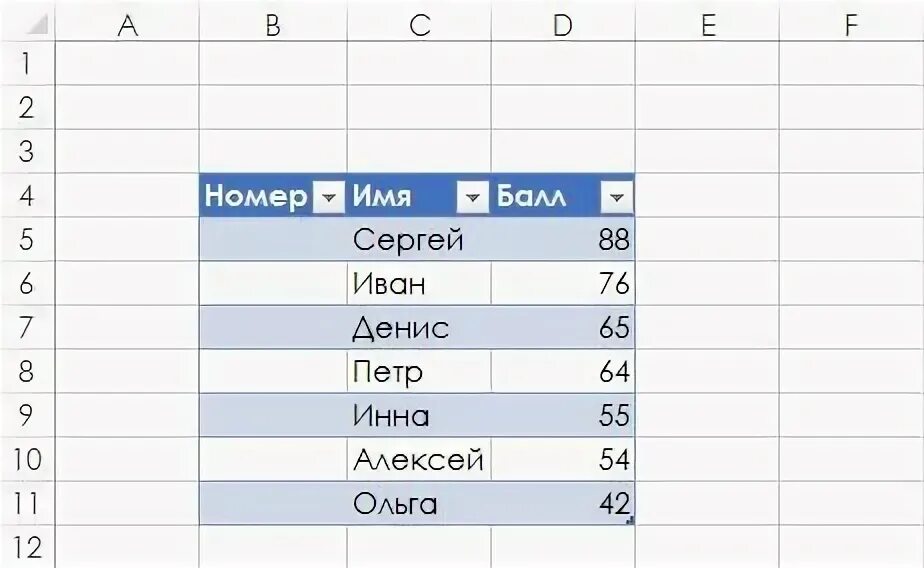924x568 pixels.
Task: Select column C header
Action: [x=419, y=25]
